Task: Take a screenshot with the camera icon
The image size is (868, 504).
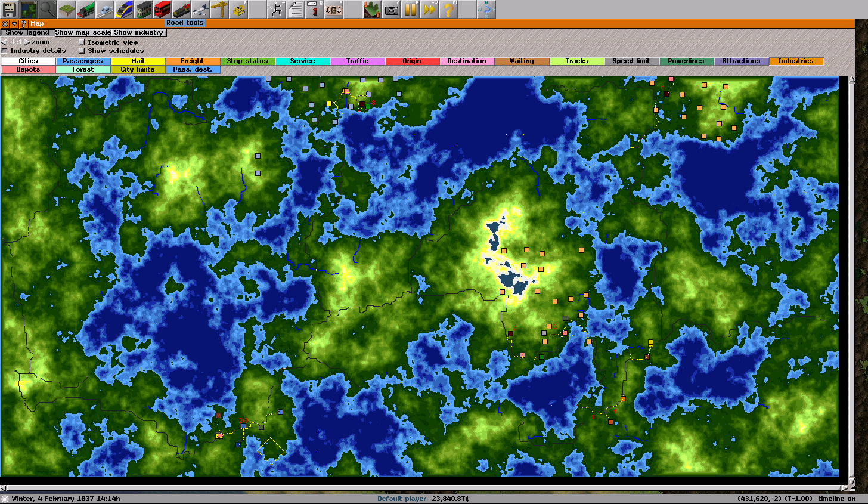Action: point(391,10)
